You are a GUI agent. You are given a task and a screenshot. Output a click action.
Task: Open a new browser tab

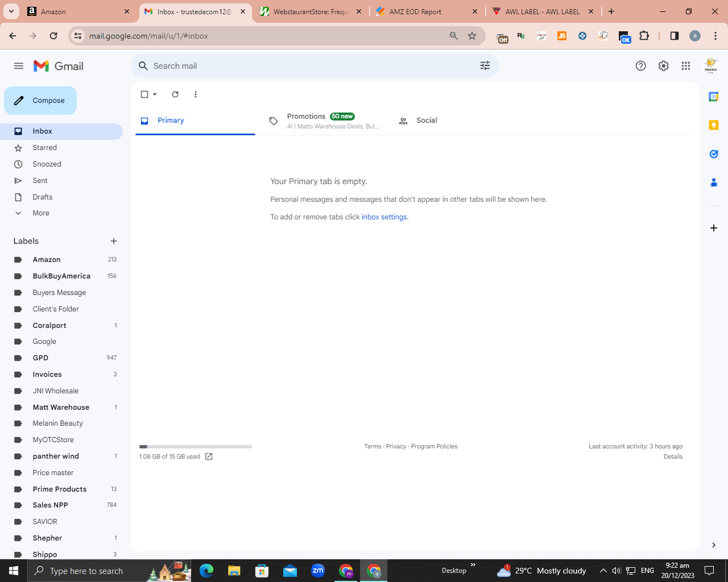[611, 11]
